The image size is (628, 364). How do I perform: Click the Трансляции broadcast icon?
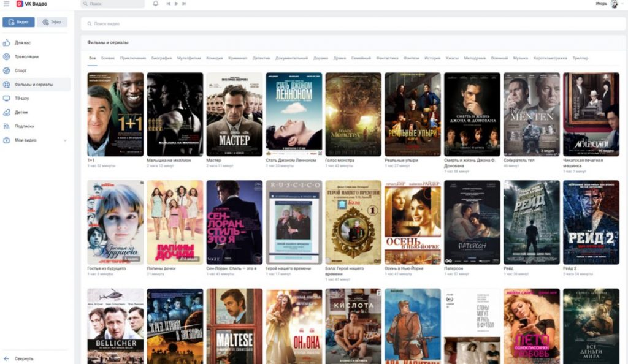click(x=6, y=56)
